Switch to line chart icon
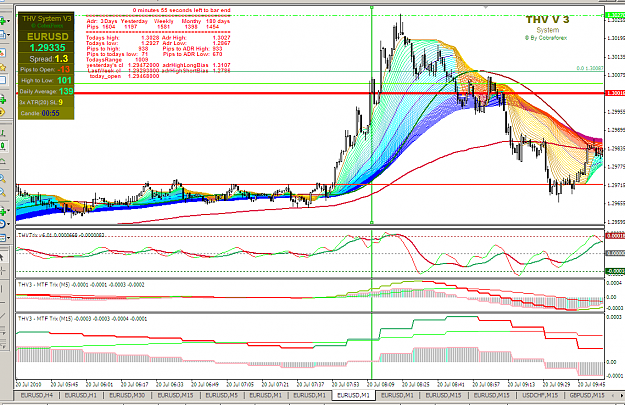Image resolution: width=625 pixels, height=405 pixels. [2, 161]
